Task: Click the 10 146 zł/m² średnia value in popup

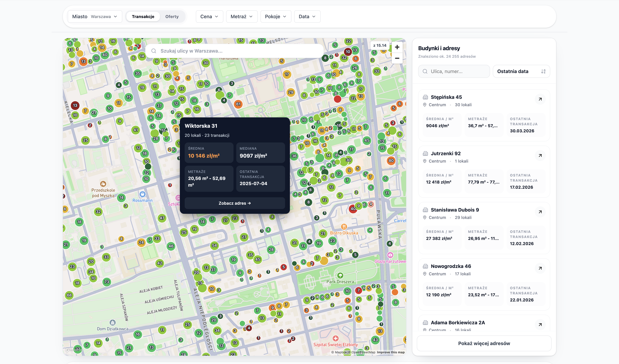Action: pyautogui.click(x=204, y=156)
